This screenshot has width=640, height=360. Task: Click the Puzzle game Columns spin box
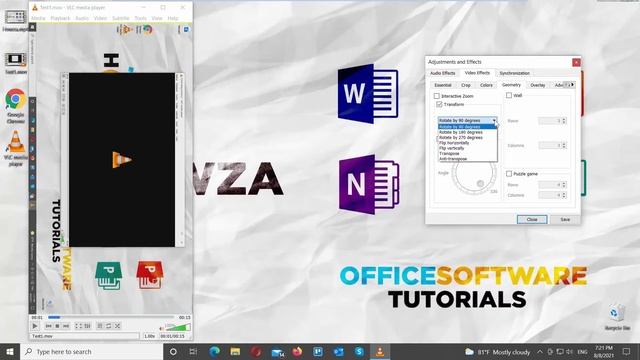click(552, 195)
